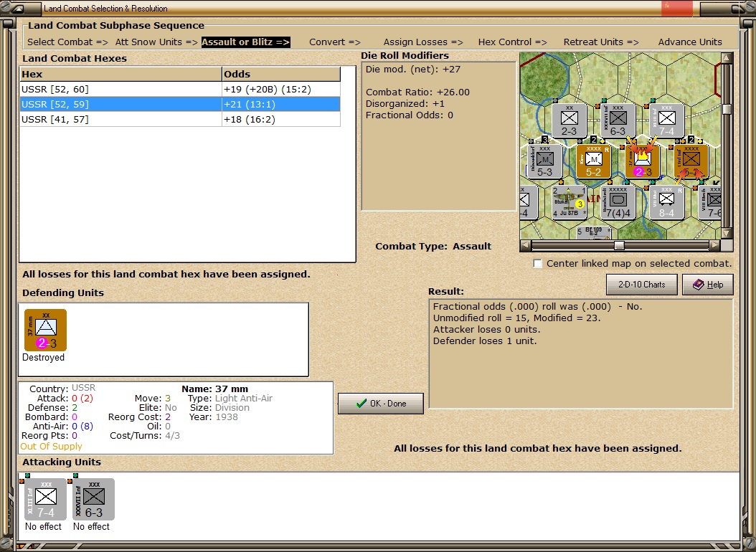Click the Combat Ratio: +26.00 line
The image size is (756, 552).
point(417,92)
